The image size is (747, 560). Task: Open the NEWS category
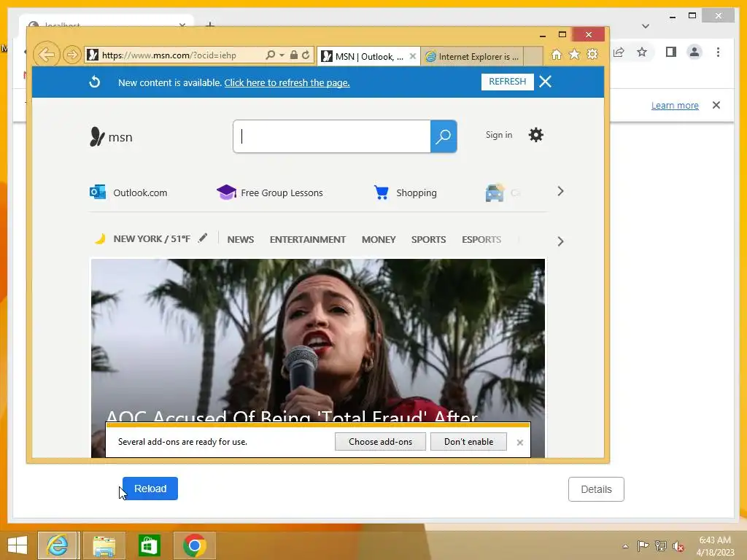[x=241, y=239]
